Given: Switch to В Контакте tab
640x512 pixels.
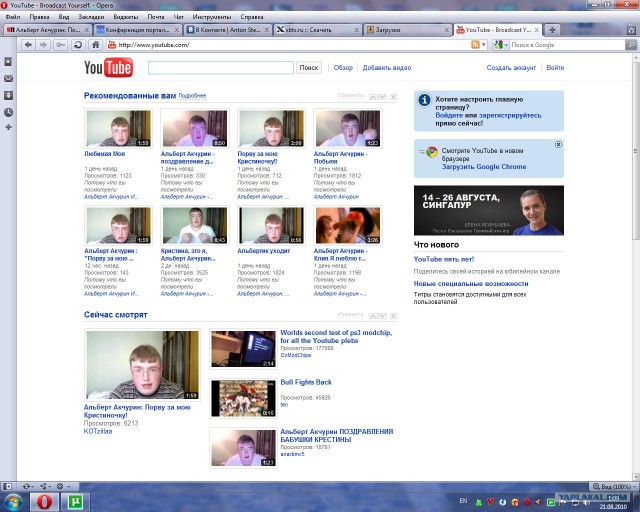Looking at the screenshot, I should click(x=228, y=30).
